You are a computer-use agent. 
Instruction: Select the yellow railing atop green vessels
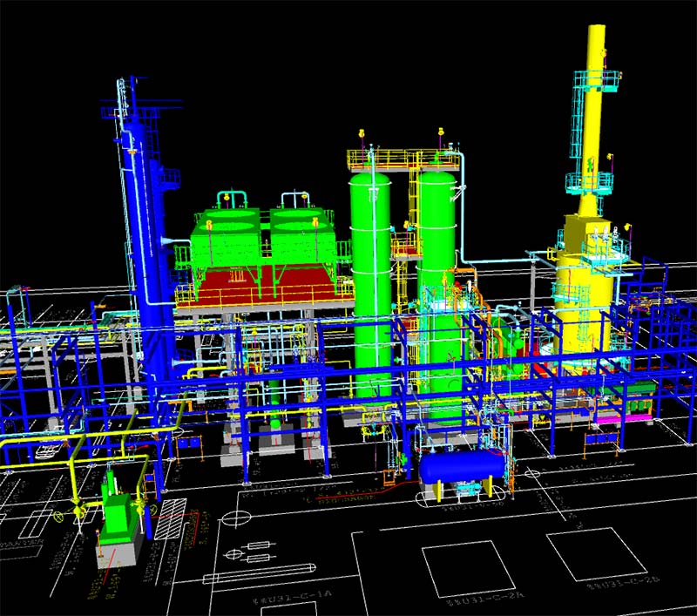(403, 159)
